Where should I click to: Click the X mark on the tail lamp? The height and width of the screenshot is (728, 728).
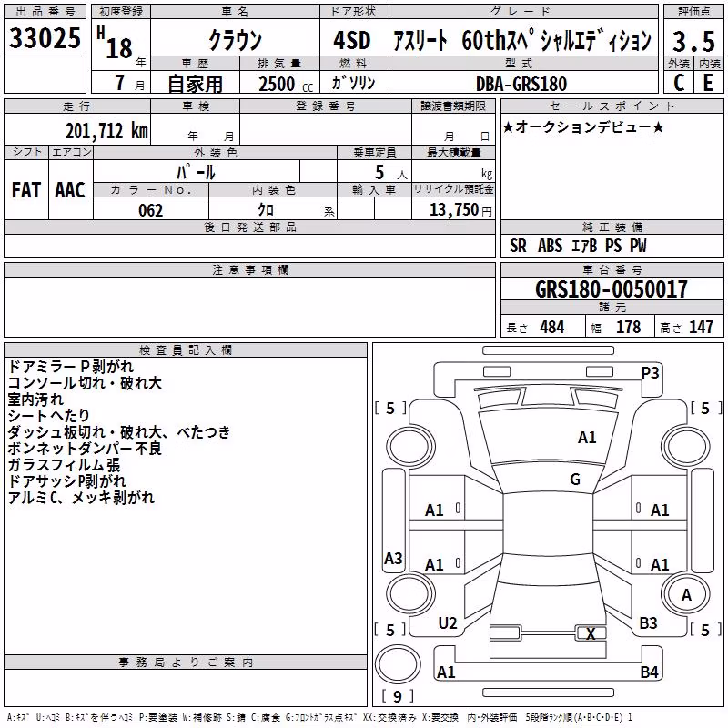coord(591,633)
